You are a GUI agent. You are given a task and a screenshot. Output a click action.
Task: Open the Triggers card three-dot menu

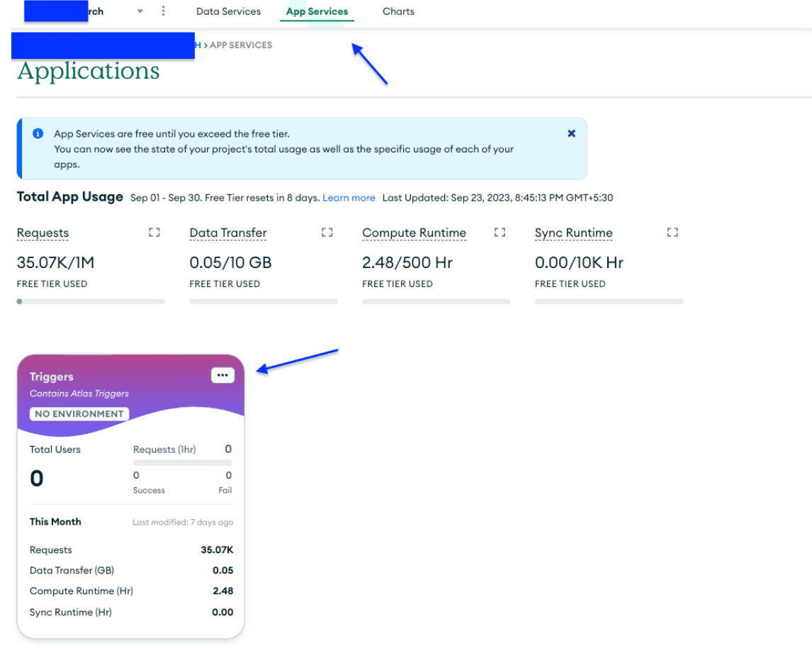222,376
